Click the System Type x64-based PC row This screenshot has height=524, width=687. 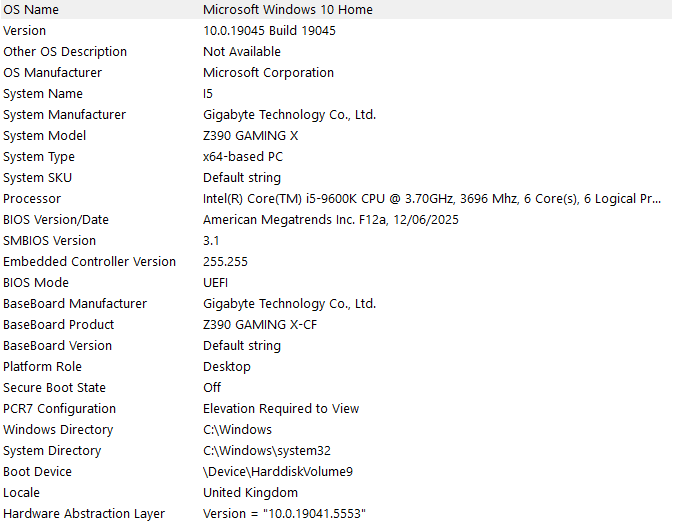(336, 157)
